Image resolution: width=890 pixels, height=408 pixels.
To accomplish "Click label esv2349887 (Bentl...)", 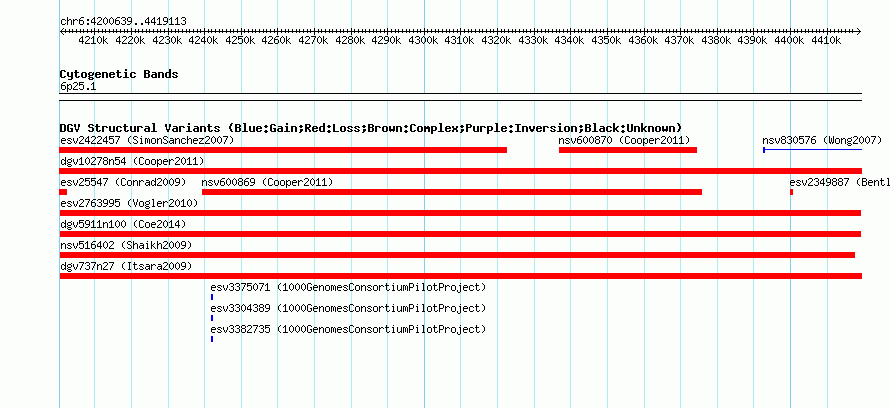I will (x=839, y=182).
